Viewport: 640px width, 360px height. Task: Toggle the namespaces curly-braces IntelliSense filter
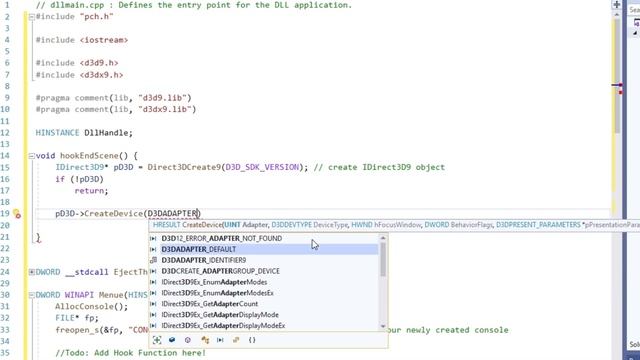point(252,340)
